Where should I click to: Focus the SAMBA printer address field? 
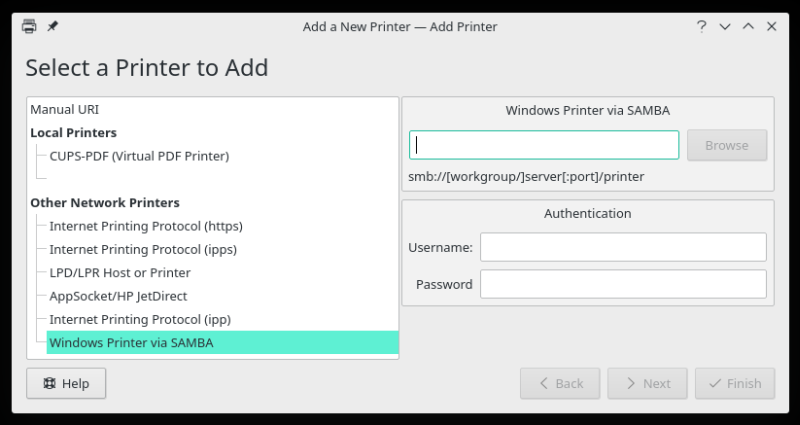(x=544, y=145)
